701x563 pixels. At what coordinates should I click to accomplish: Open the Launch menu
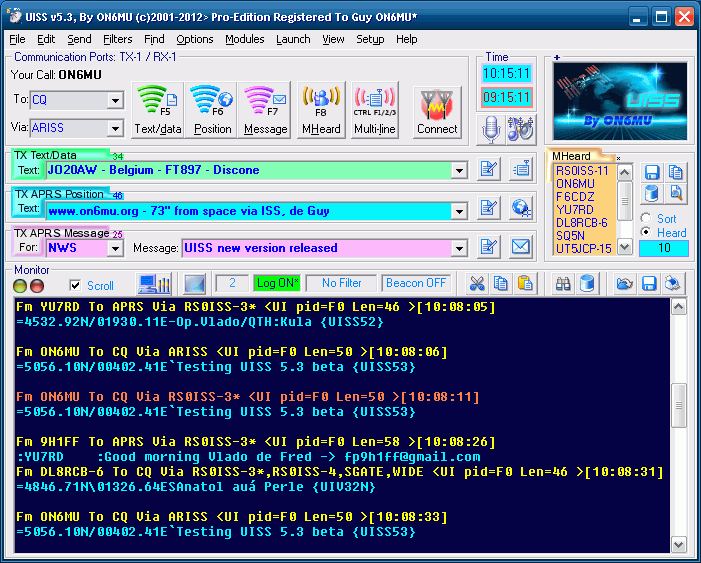click(293, 39)
